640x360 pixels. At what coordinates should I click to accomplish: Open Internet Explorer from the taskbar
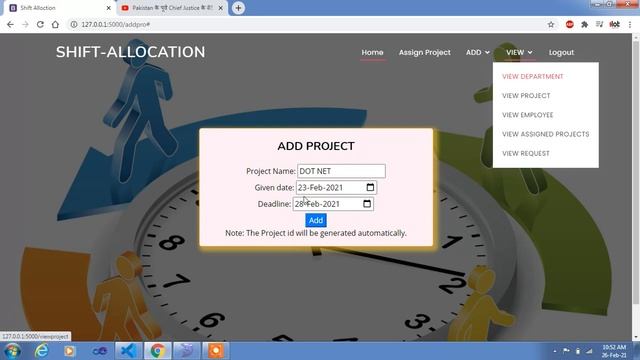pos(41,351)
